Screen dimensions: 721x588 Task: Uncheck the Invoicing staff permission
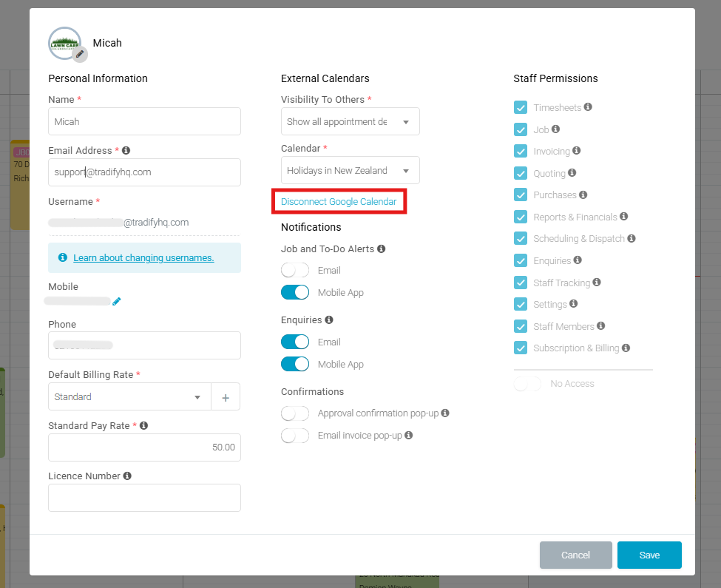pos(521,151)
